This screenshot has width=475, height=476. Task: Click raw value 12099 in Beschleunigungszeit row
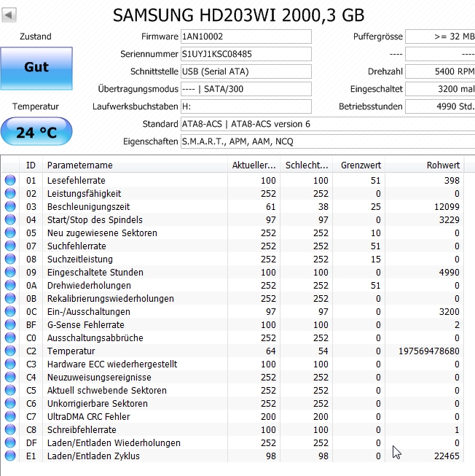click(x=447, y=207)
